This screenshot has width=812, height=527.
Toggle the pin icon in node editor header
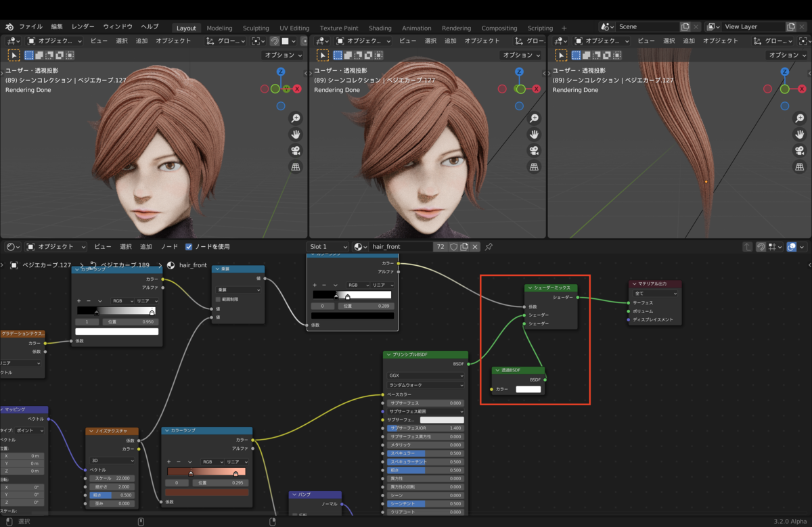pyautogui.click(x=489, y=247)
